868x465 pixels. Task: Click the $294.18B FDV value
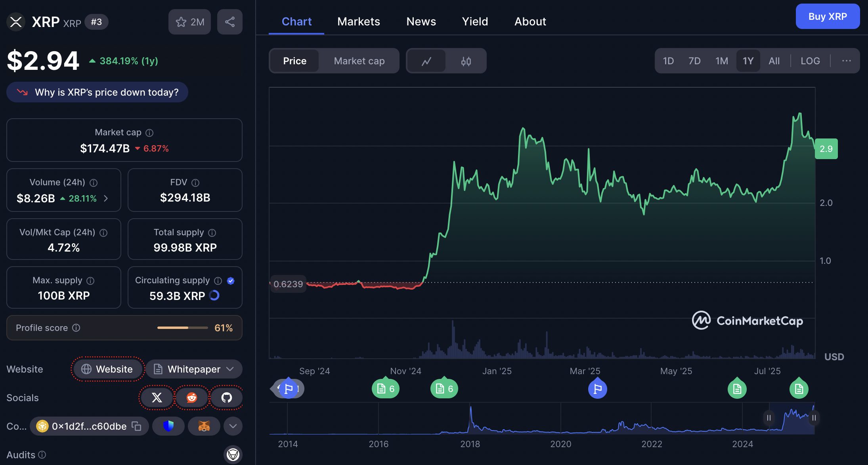pyautogui.click(x=185, y=198)
